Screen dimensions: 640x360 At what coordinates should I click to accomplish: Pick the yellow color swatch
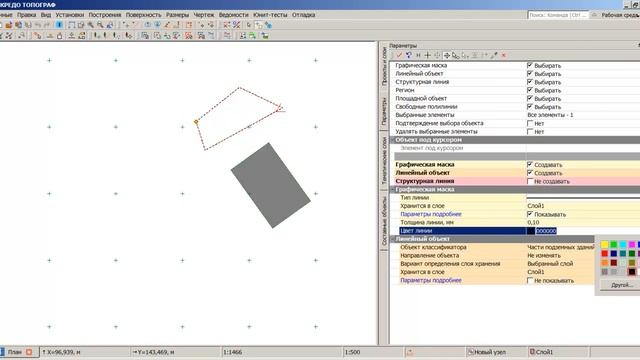click(604, 244)
